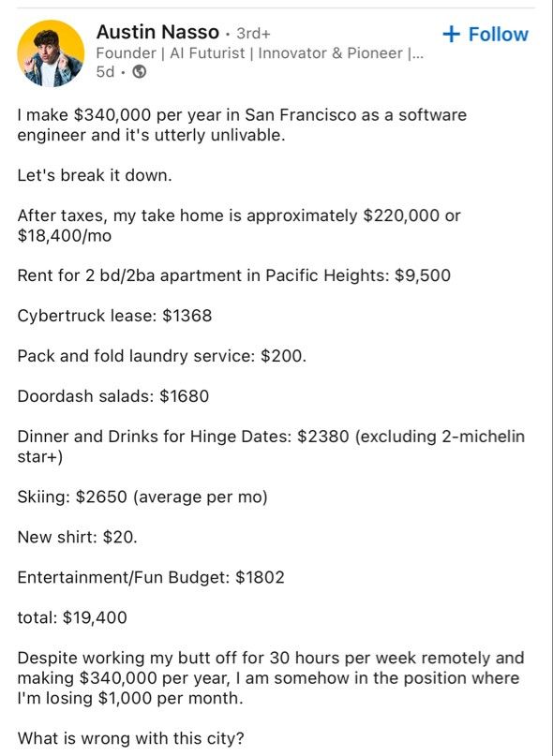Image resolution: width=553 pixels, height=756 pixels.
Task: Click the opening $340,000 per year paragraph
Action: pos(242,125)
